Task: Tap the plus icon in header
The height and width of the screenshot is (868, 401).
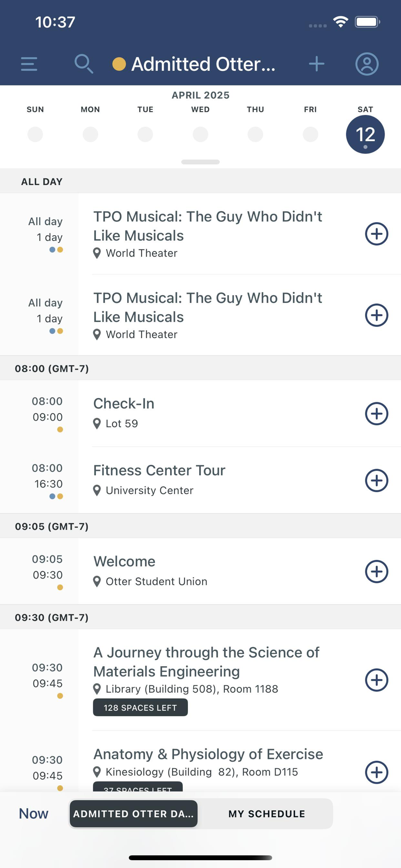Action: point(316,64)
